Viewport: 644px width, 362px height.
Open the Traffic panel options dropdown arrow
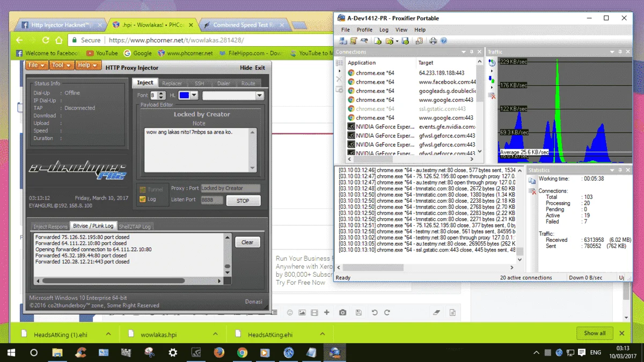coord(612,52)
